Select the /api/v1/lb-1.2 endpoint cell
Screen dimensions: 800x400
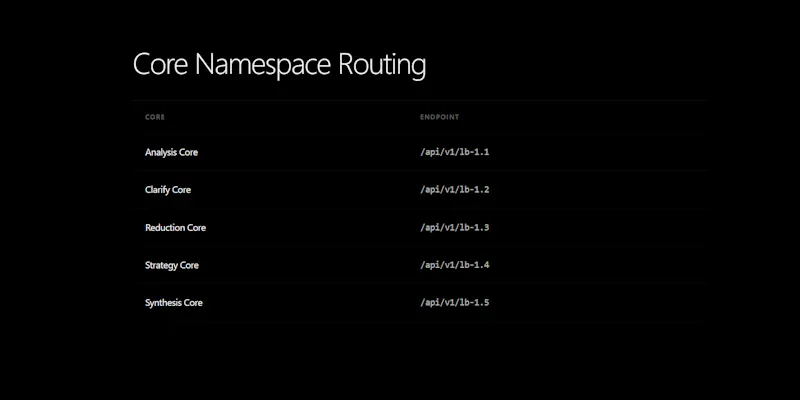click(x=455, y=189)
